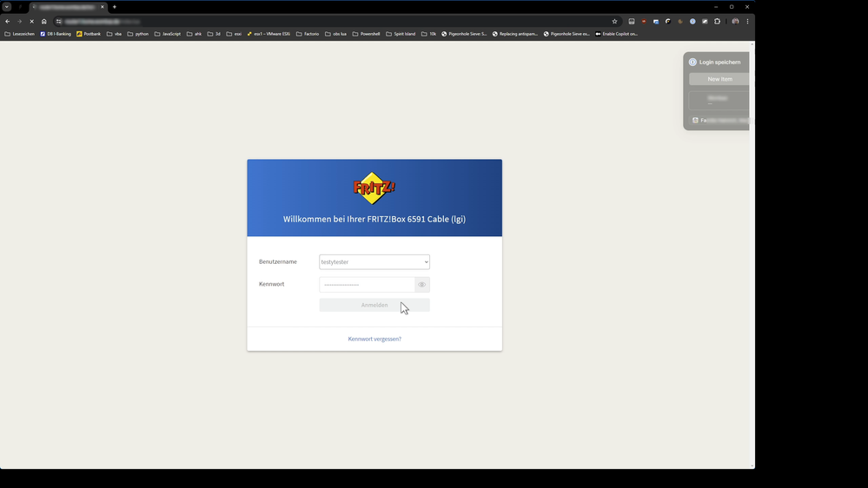Image resolution: width=868 pixels, height=488 pixels.
Task: Bookmark this page with the star icon
Action: tap(614, 21)
